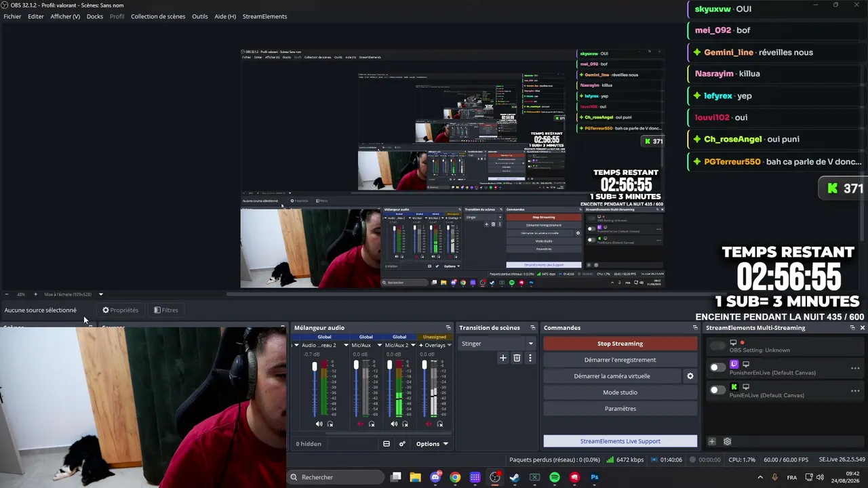Close the StreamElements Multi-Streaming dock
The image size is (868, 488).
pos(863,328)
